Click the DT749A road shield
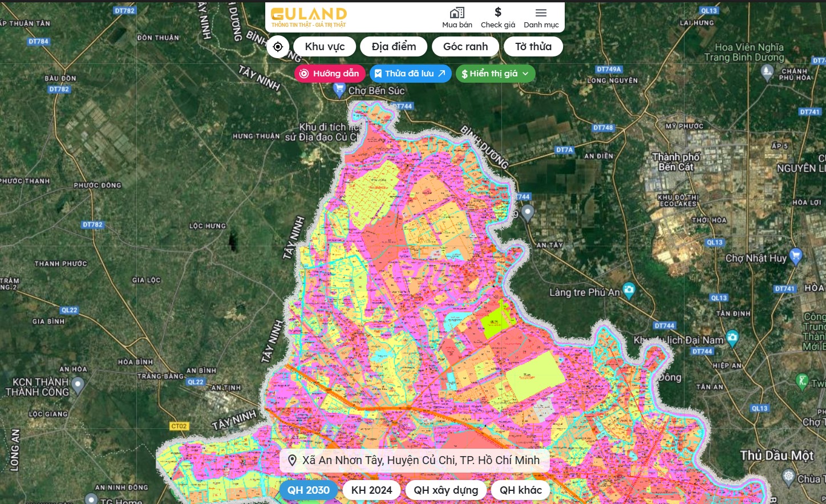The image size is (826, 504). (x=609, y=70)
